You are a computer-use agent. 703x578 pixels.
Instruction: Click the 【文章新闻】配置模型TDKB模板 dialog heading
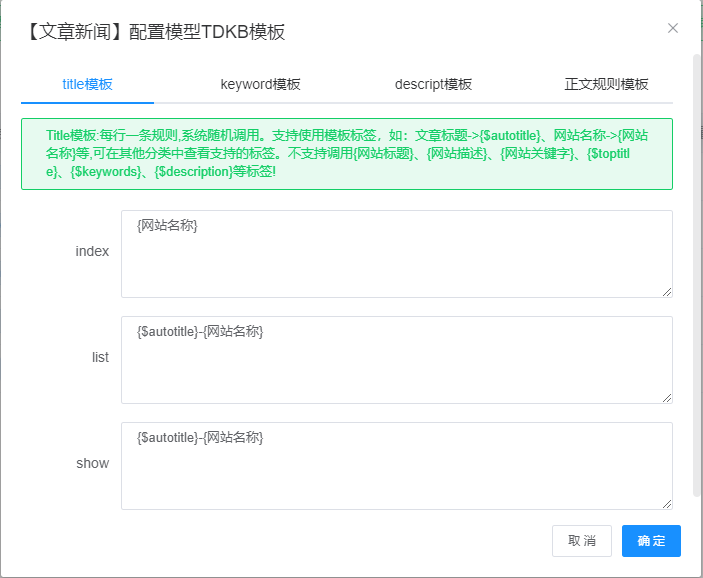(154, 32)
